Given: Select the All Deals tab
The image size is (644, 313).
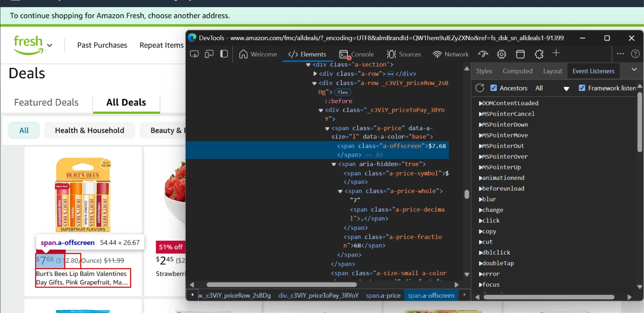Looking at the screenshot, I should tap(126, 102).
